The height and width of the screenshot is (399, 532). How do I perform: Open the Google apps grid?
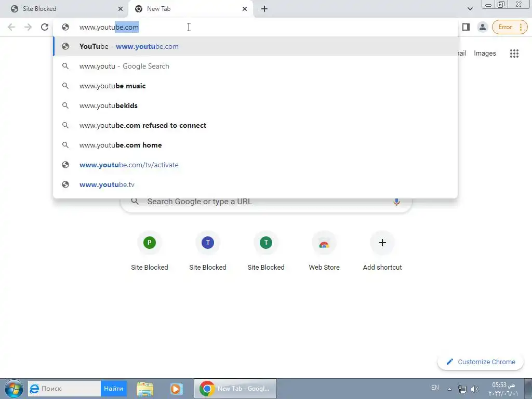(514, 54)
